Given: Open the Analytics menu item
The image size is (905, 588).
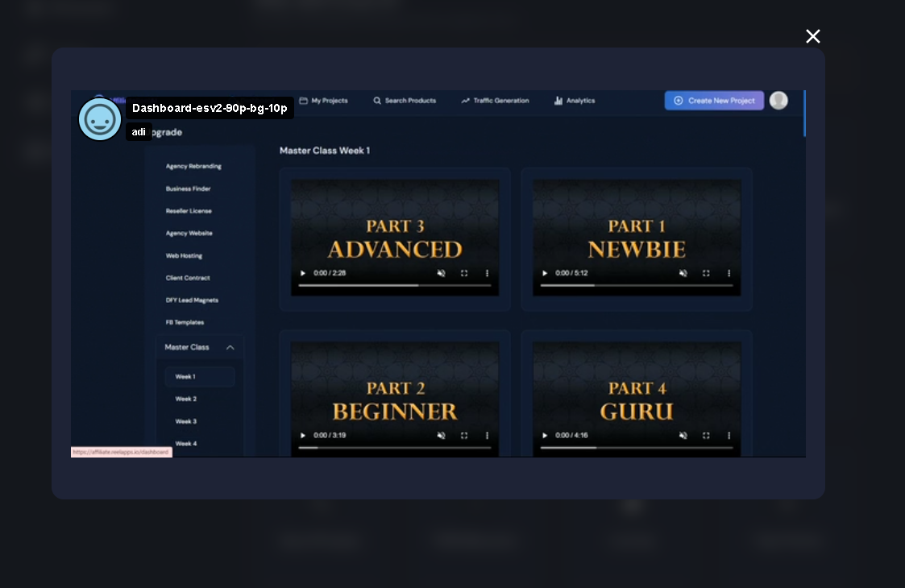Looking at the screenshot, I should point(575,101).
